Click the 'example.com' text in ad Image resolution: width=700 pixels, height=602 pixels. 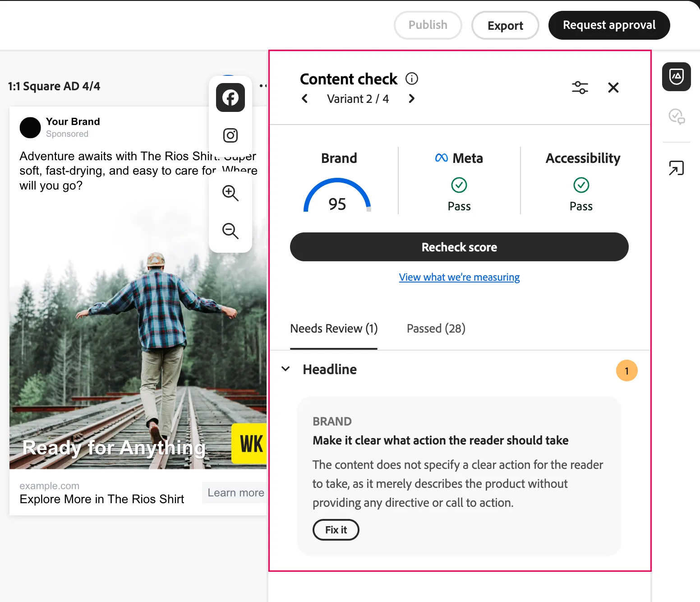pos(50,486)
